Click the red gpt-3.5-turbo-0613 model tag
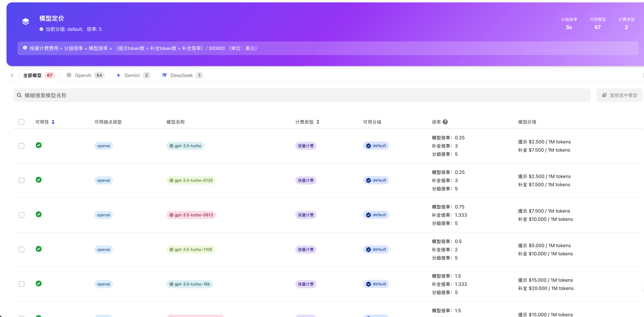The height and width of the screenshot is (317, 644). pos(191,215)
